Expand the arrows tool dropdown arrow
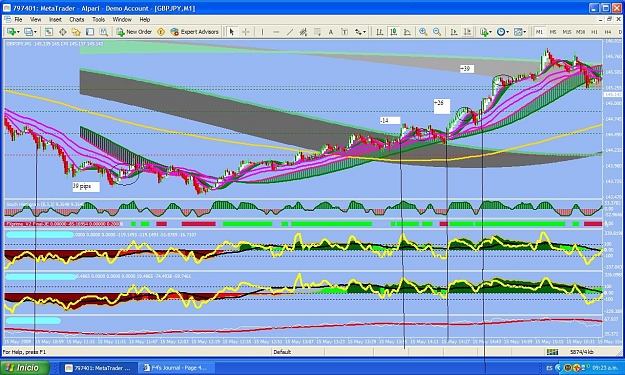Image resolution: width=625 pixels, height=375 pixels. point(365,32)
